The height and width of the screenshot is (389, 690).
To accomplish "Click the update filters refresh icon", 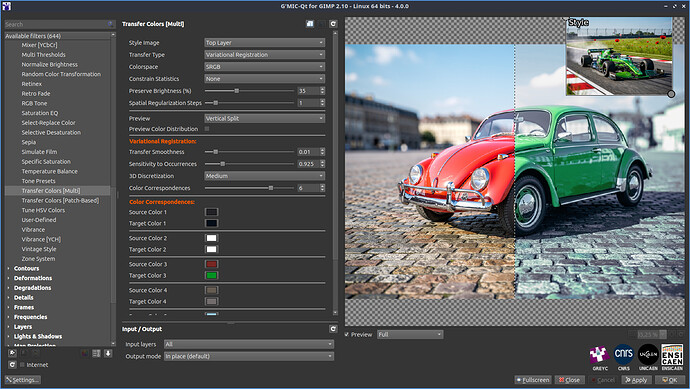I will click(12, 364).
